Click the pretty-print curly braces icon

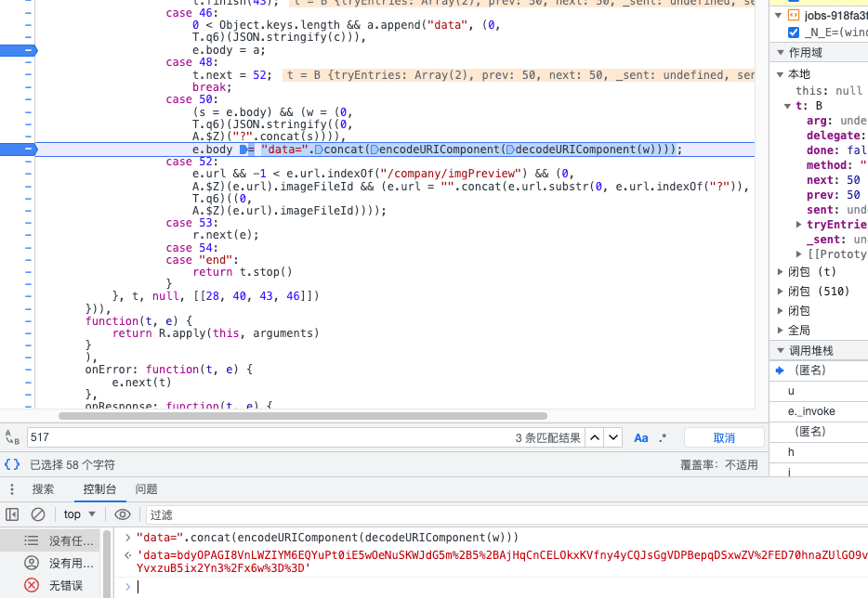coord(12,464)
